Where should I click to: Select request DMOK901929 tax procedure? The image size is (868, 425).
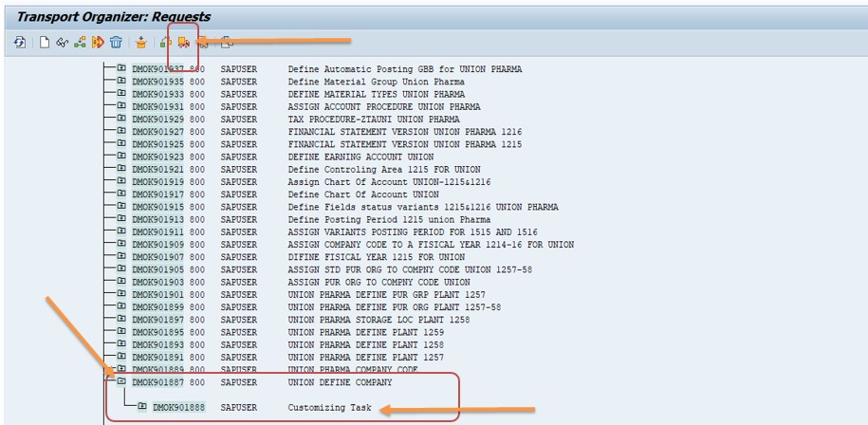pyautogui.click(x=158, y=120)
